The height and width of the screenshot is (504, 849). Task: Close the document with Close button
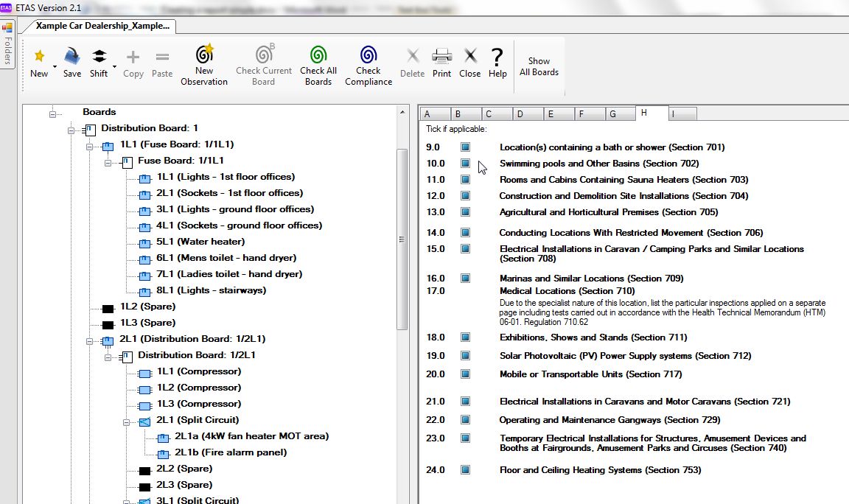tap(469, 63)
